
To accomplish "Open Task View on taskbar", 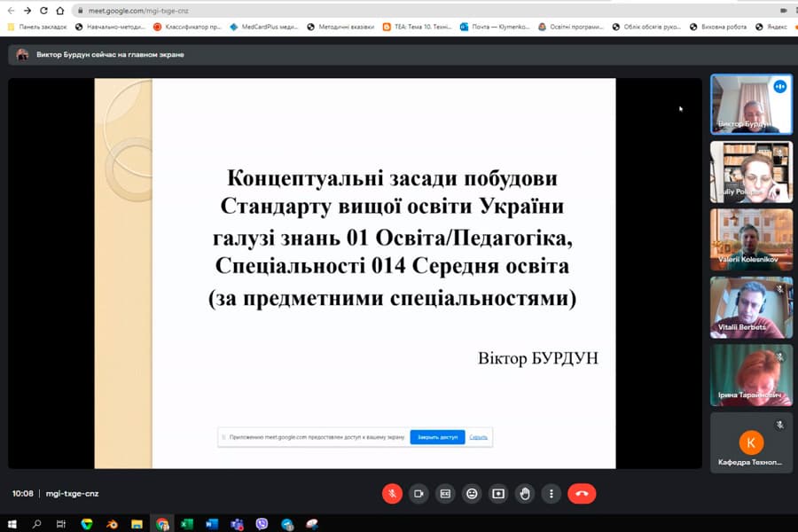I will pos(61,524).
